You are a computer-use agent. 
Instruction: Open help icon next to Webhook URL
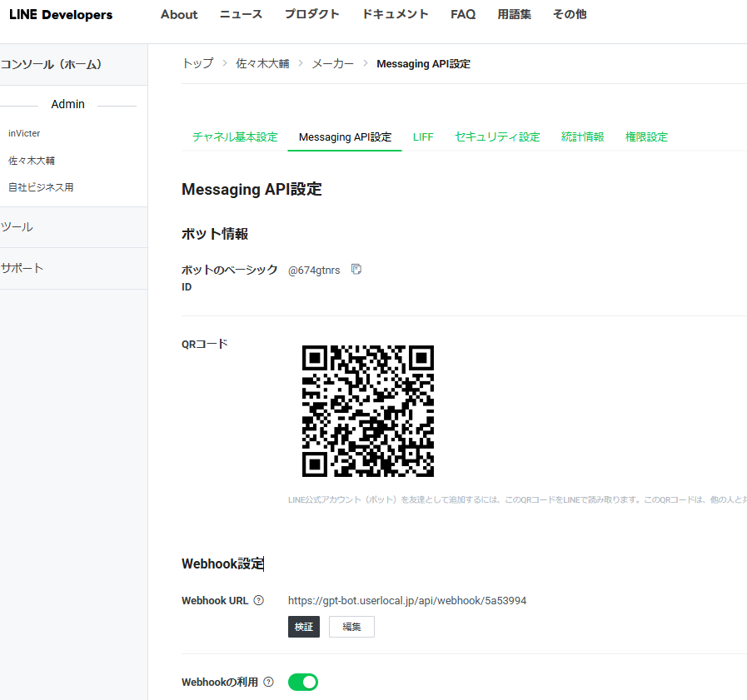(259, 600)
